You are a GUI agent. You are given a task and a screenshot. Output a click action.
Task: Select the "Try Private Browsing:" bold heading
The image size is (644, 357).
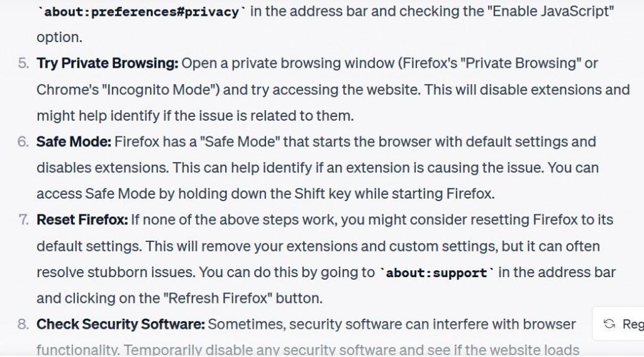click(x=107, y=63)
